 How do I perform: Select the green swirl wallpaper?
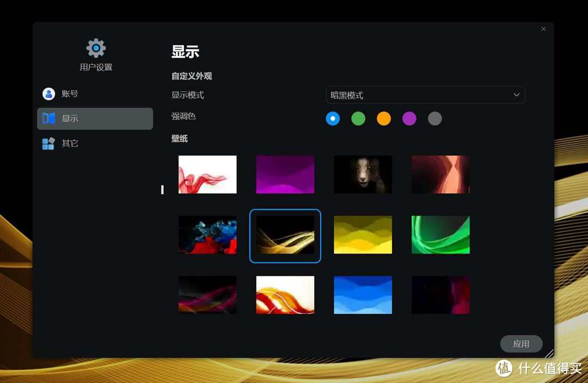pyautogui.click(x=440, y=235)
